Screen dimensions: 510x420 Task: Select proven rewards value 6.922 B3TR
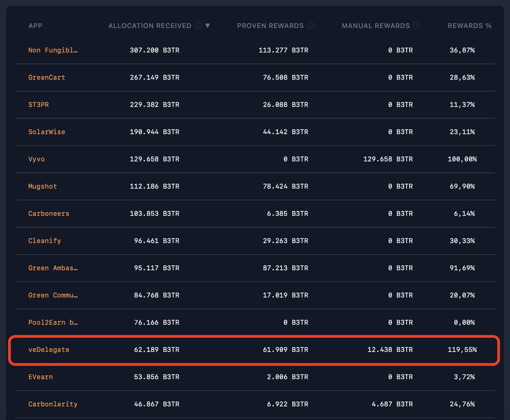(x=288, y=404)
